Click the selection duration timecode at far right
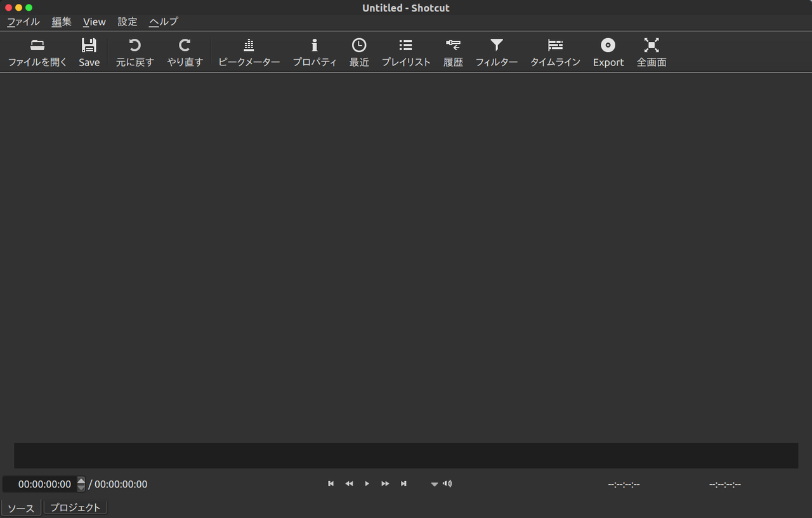812x518 pixels. 725,484
